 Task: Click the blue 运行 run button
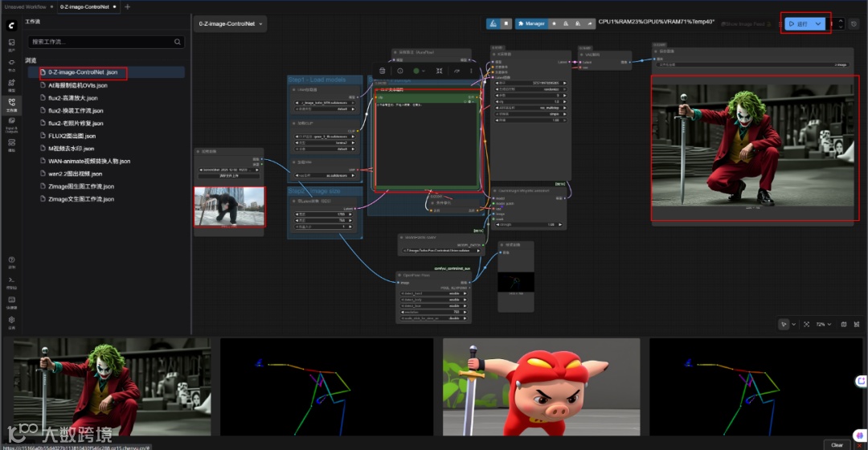(x=799, y=24)
